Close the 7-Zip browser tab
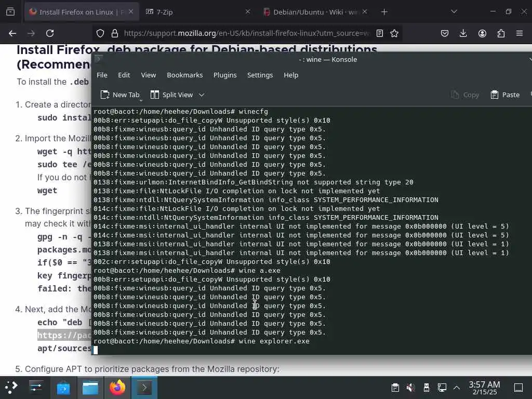Viewport: 532px width, 399px height. tap(248, 12)
